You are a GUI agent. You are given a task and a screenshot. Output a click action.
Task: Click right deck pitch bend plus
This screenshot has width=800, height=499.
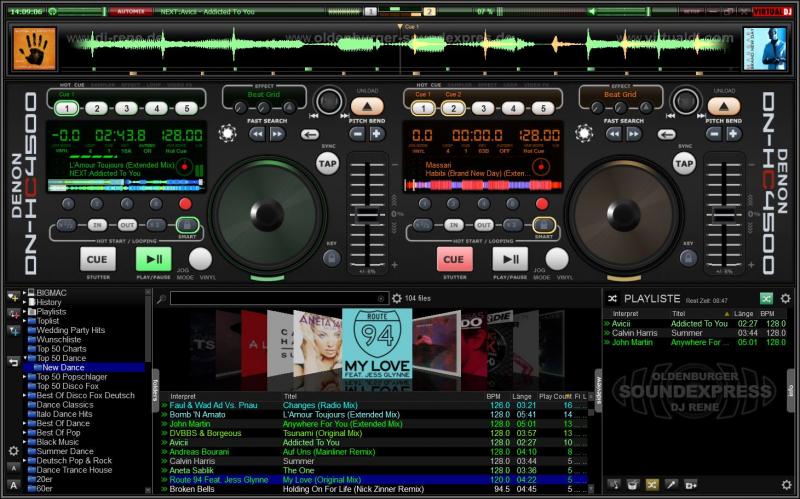[734, 134]
